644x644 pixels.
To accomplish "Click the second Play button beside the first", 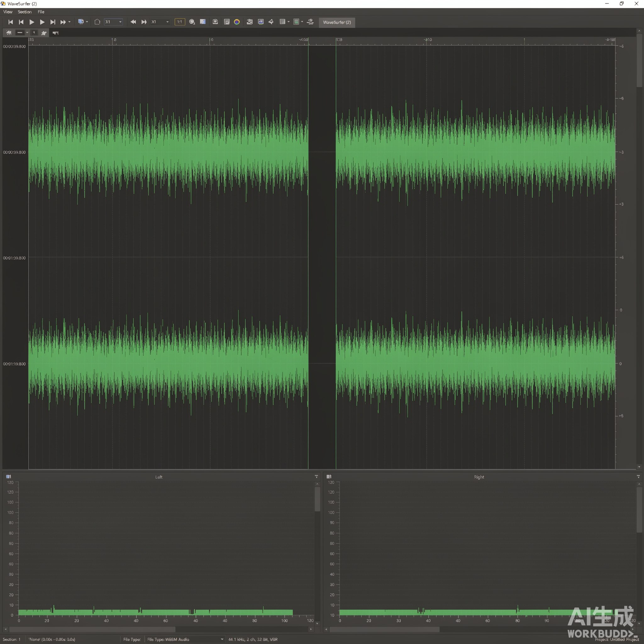I will [42, 22].
